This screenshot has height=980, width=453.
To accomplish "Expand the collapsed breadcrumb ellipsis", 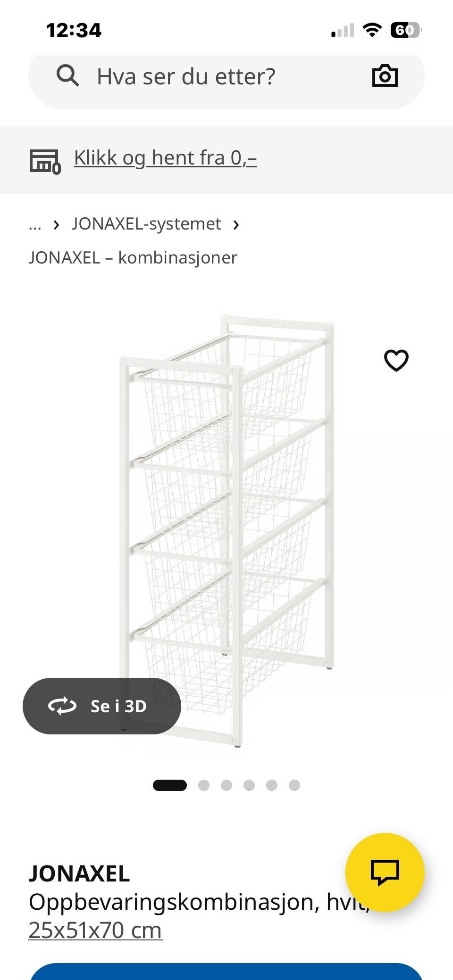I will pyautogui.click(x=35, y=225).
